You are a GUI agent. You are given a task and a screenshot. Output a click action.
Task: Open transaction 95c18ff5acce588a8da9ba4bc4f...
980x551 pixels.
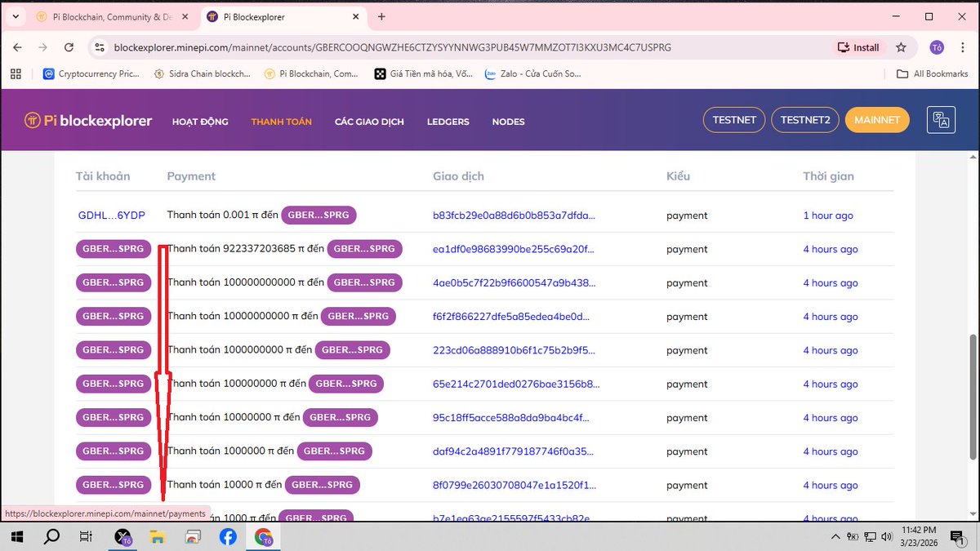click(511, 417)
